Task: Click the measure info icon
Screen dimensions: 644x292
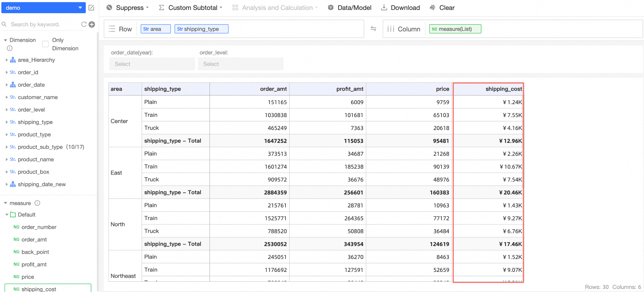Action: click(x=37, y=203)
